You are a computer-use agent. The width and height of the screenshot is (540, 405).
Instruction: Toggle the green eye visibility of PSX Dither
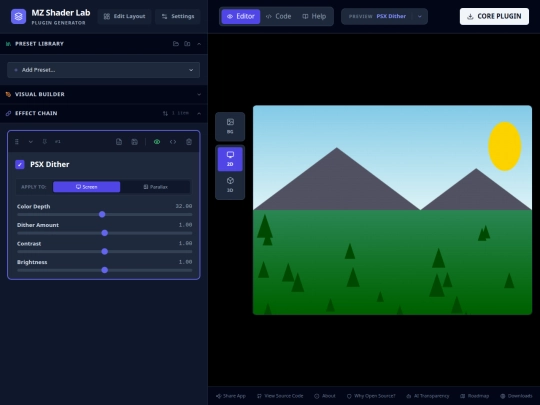point(157,142)
